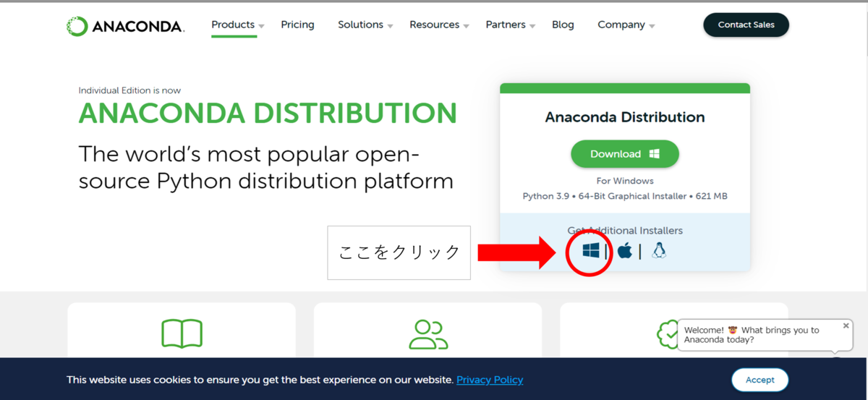Go to the Pricing page
Viewport: 868px width, 400px height.
pos(297,25)
